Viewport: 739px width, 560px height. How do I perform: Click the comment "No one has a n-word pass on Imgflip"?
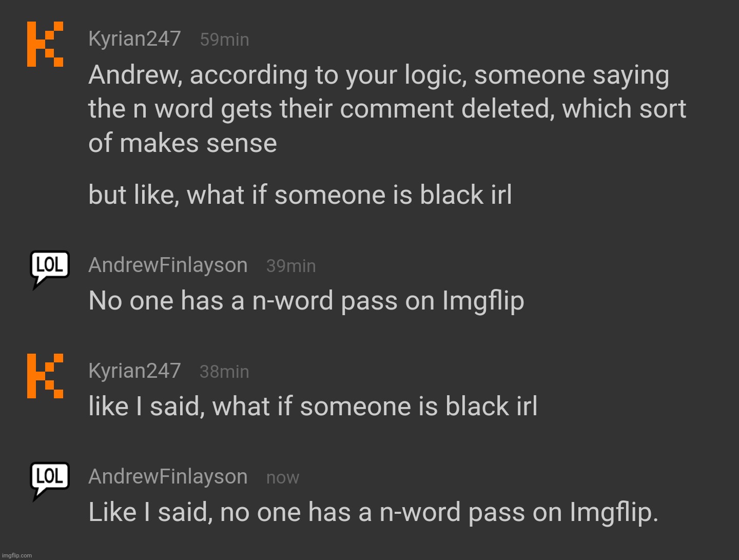point(306,301)
